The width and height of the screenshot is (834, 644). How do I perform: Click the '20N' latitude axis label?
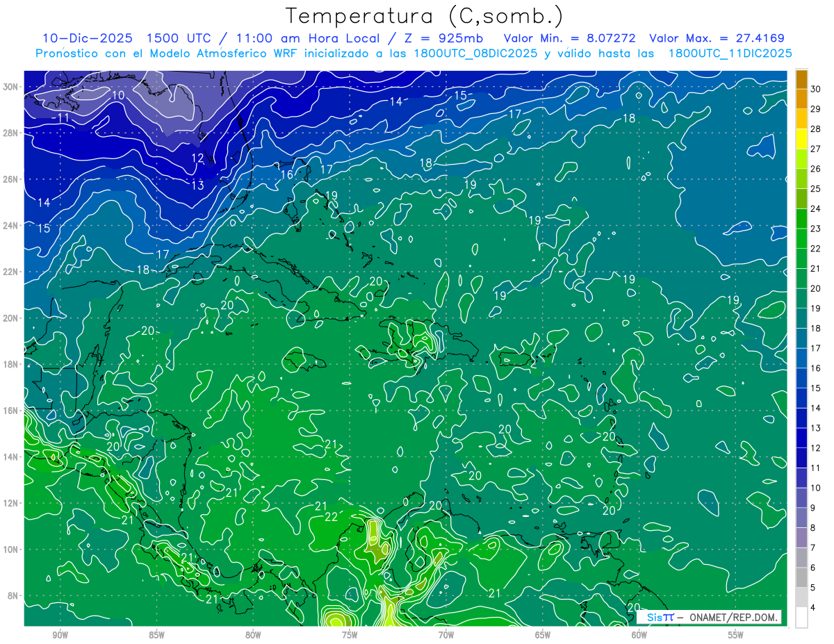[12, 318]
